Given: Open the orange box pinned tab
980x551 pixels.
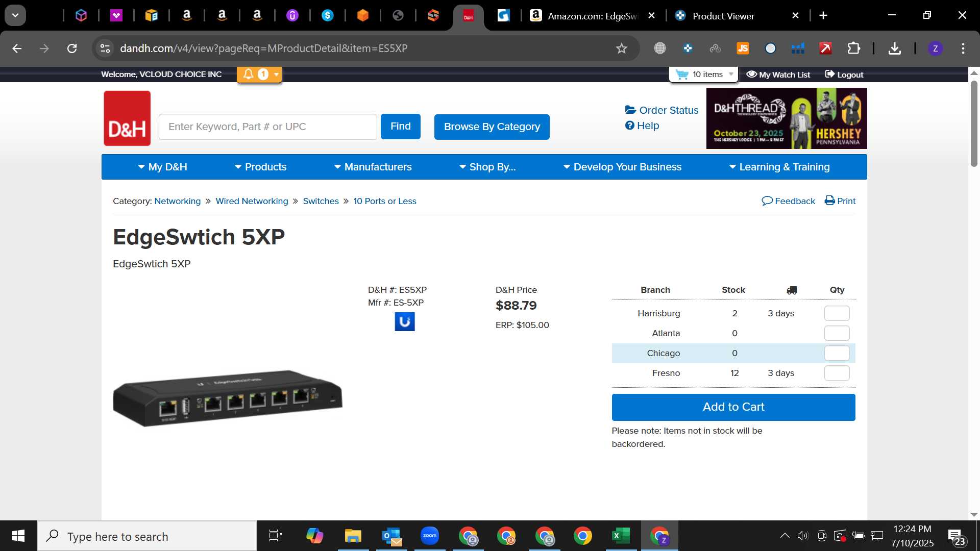Looking at the screenshot, I should tap(363, 16).
